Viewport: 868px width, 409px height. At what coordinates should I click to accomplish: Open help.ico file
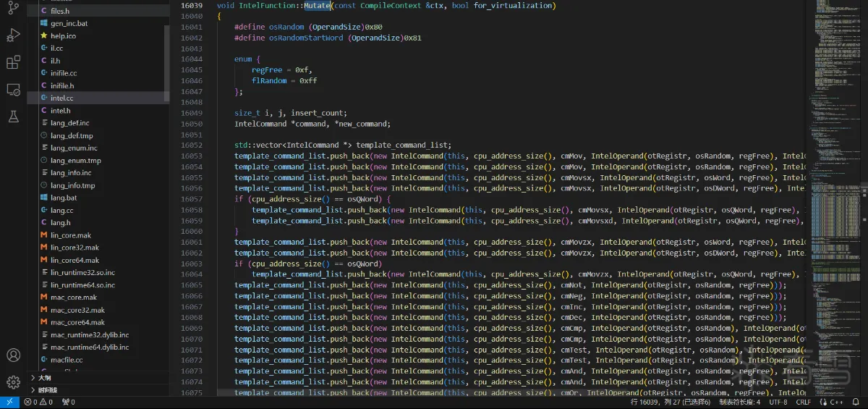coord(98,35)
